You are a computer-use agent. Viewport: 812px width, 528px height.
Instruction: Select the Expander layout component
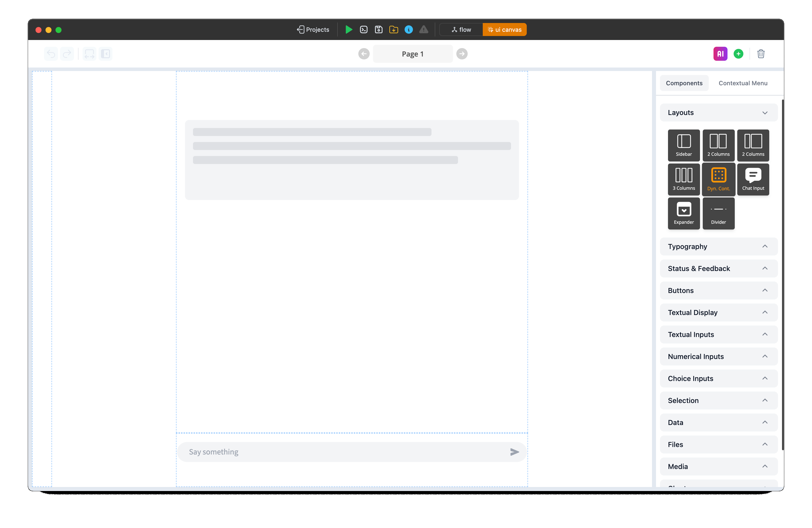point(684,213)
